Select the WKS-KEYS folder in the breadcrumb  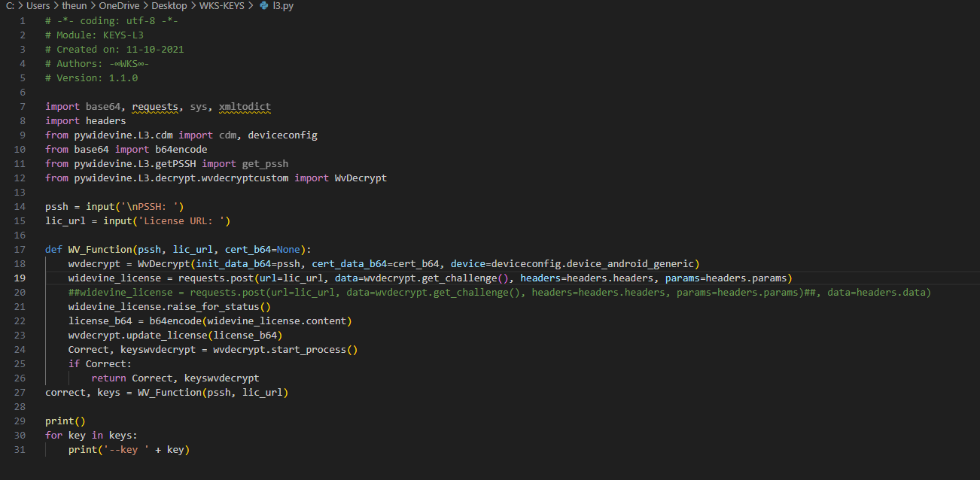coord(224,6)
